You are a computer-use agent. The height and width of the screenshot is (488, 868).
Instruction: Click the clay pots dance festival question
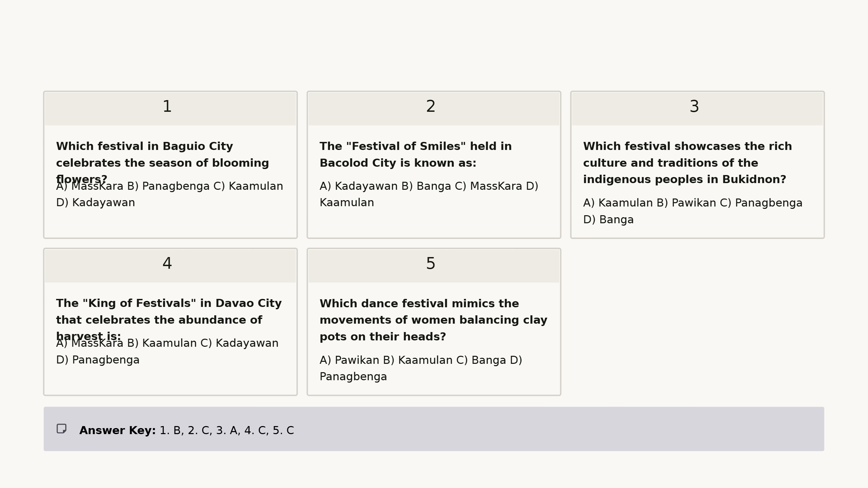click(x=433, y=320)
